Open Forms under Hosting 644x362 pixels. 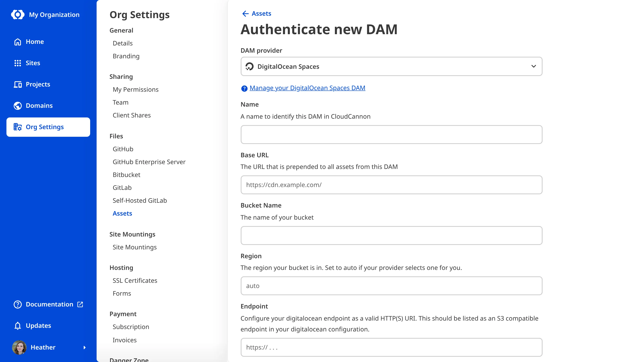tap(122, 293)
